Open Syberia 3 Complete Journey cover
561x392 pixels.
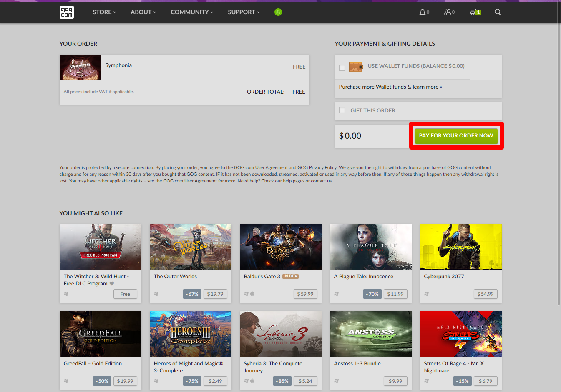pos(281,334)
